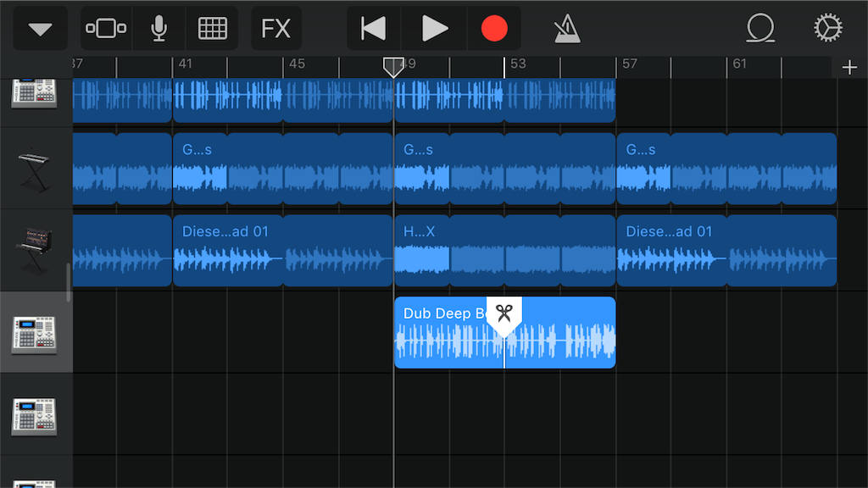Select G...s region at bar 49
This screenshot has height=488, width=868.
pos(505,169)
